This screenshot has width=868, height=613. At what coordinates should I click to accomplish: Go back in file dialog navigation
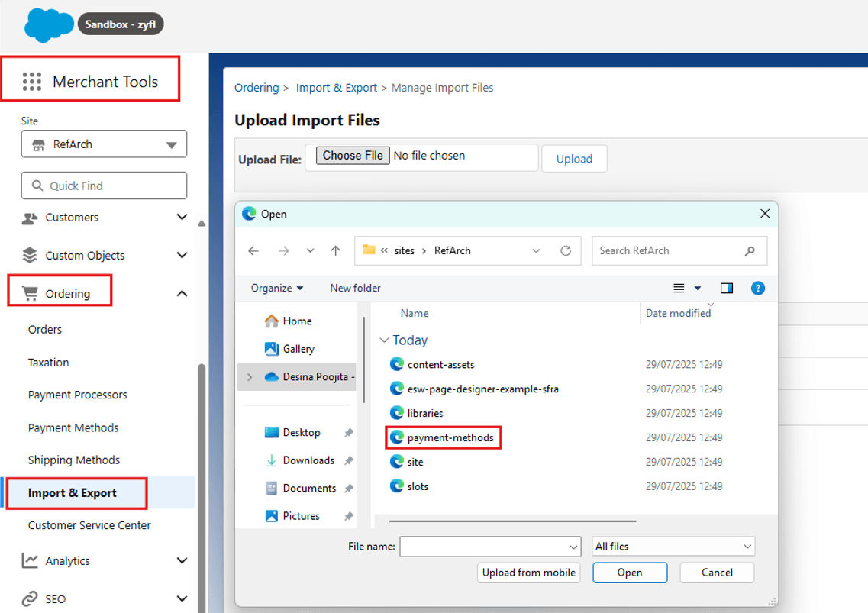click(x=253, y=251)
